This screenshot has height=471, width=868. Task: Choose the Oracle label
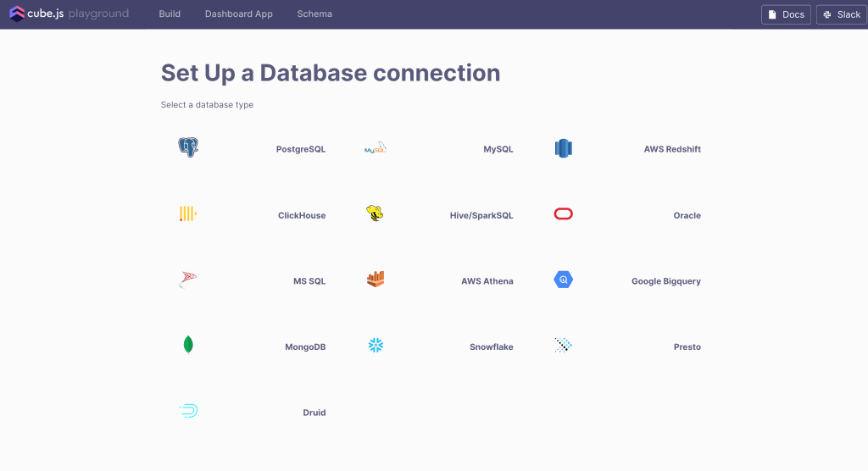pyautogui.click(x=687, y=215)
